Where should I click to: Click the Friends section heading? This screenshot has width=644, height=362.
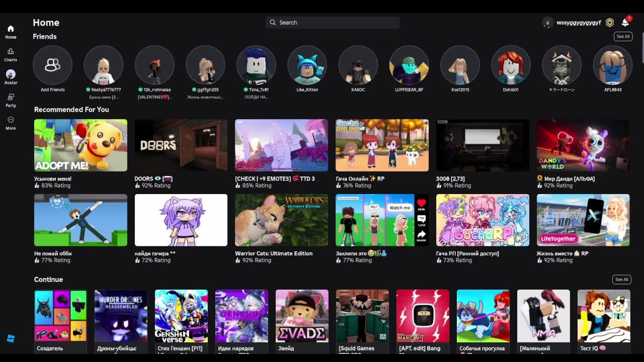tap(45, 37)
